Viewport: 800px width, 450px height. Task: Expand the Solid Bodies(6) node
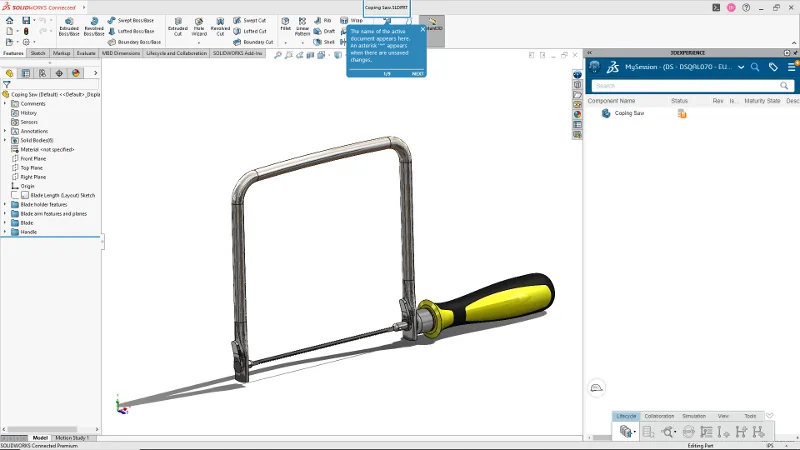click(x=5, y=140)
